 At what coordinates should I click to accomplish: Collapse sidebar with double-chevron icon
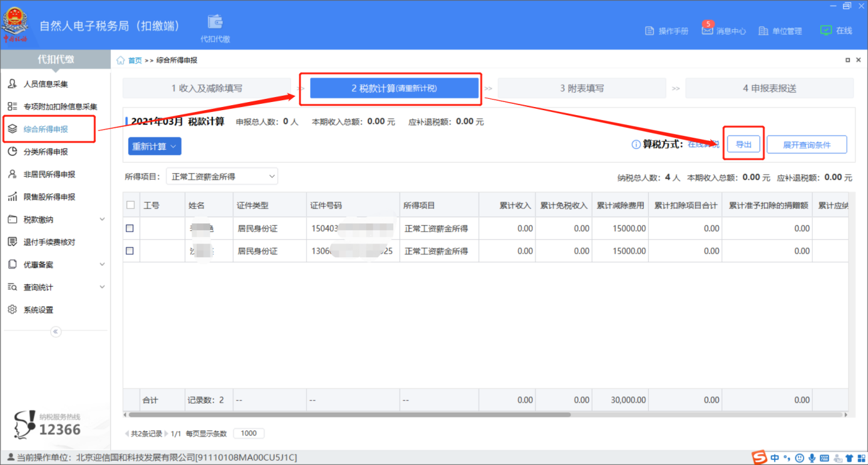tap(56, 332)
